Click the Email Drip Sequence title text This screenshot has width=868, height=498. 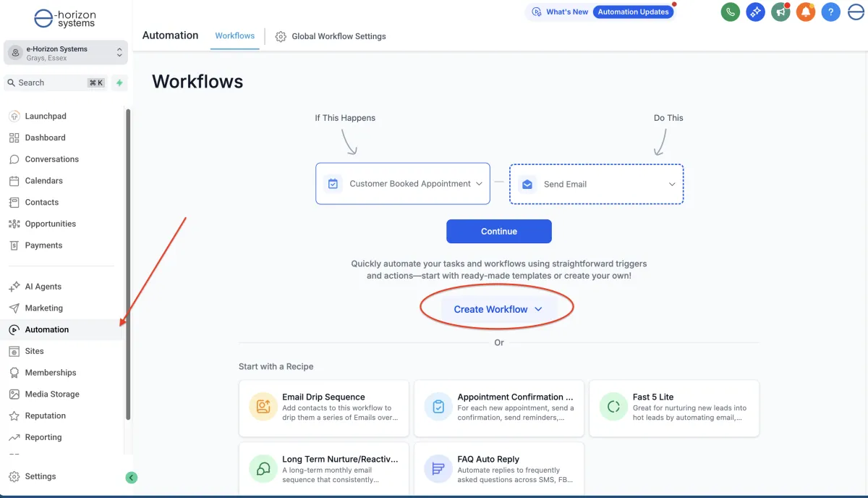(323, 397)
